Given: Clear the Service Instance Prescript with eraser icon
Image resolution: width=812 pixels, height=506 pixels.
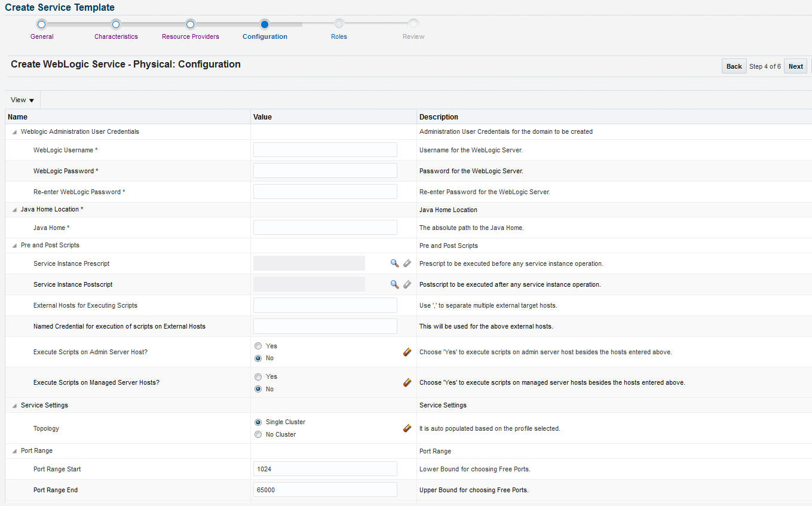Looking at the screenshot, I should (407, 263).
